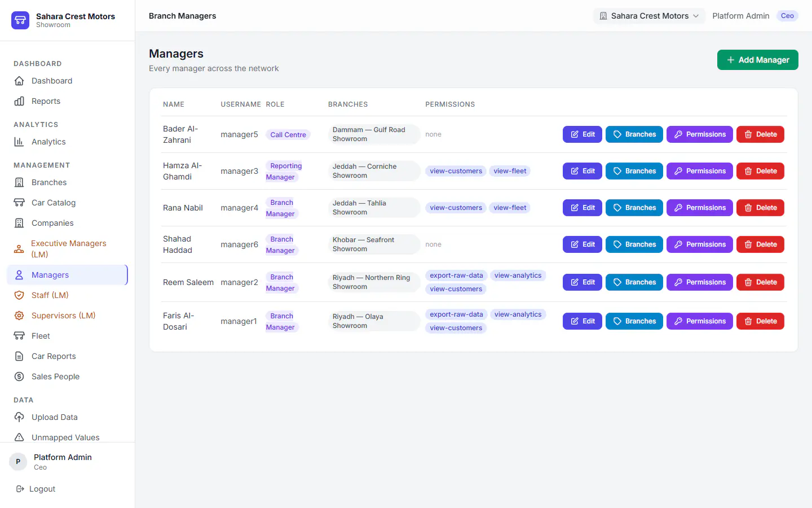Click the Executive Managers org icon
This screenshot has height=508, width=812.
point(19,249)
